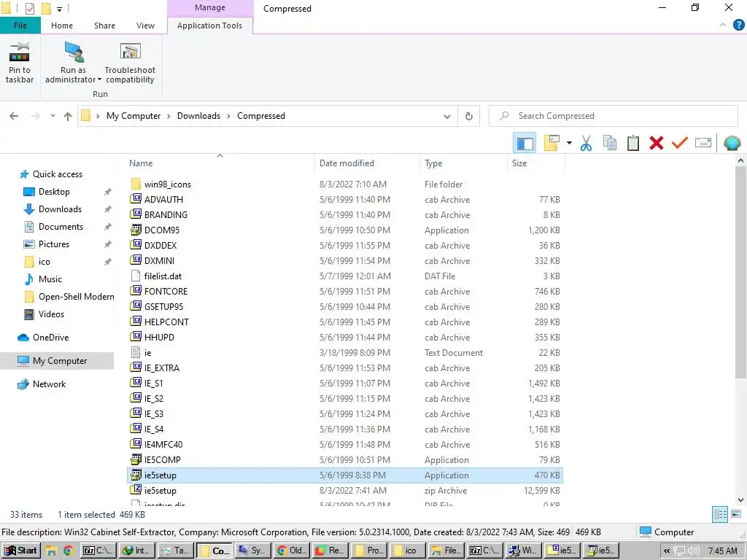Click Run as administrator icon

click(x=74, y=52)
